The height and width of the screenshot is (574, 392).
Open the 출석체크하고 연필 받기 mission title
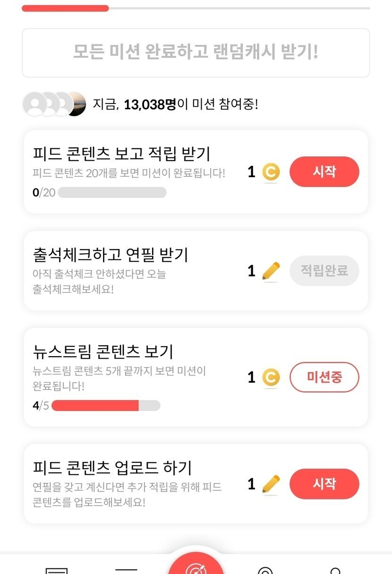[x=111, y=255]
